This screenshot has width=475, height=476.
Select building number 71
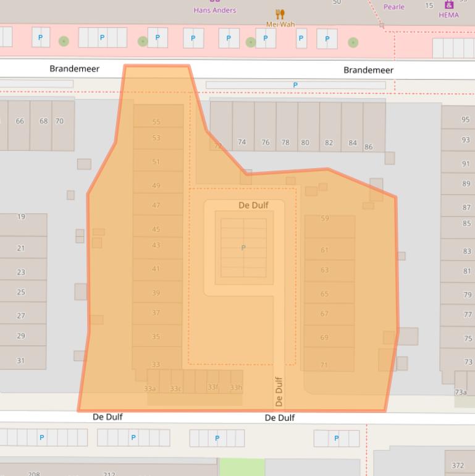click(x=324, y=365)
